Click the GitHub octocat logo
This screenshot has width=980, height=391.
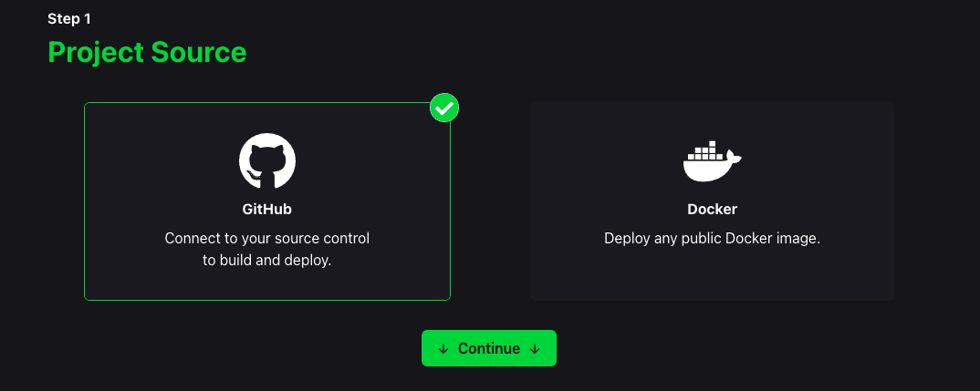pos(267,161)
